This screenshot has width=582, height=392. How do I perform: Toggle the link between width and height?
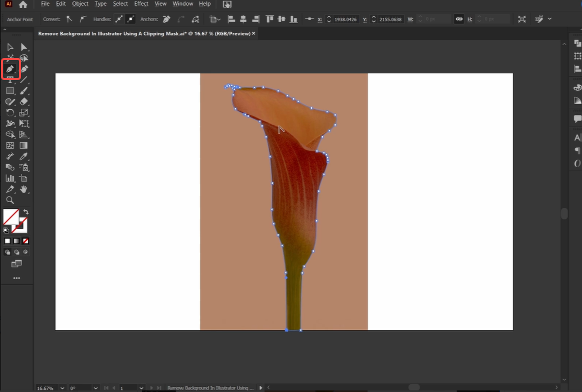point(459,19)
